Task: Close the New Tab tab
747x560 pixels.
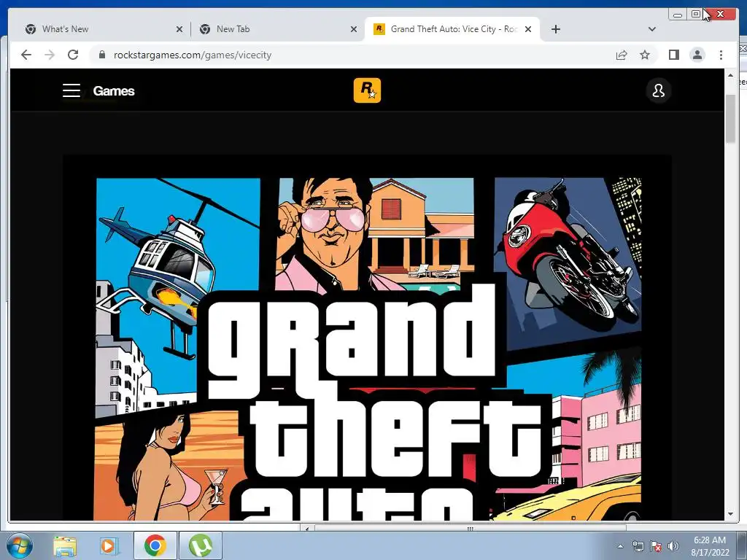Action: tap(354, 29)
